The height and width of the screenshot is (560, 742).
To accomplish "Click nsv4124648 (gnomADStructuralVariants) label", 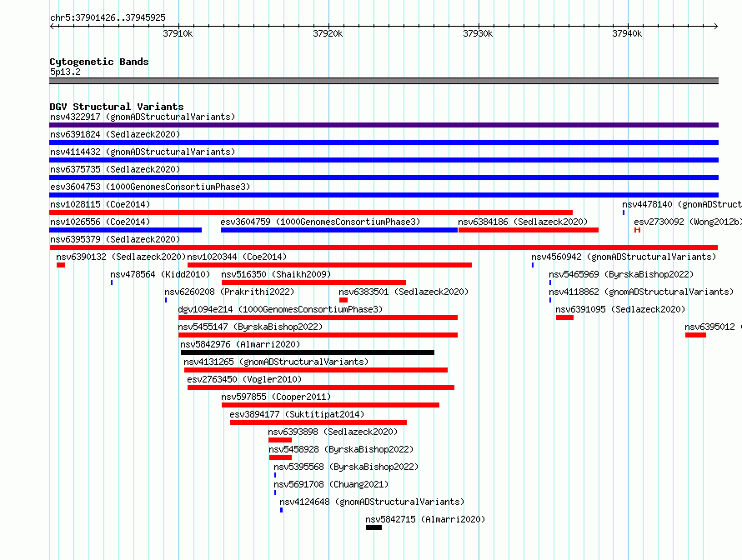I will (x=372, y=502).
